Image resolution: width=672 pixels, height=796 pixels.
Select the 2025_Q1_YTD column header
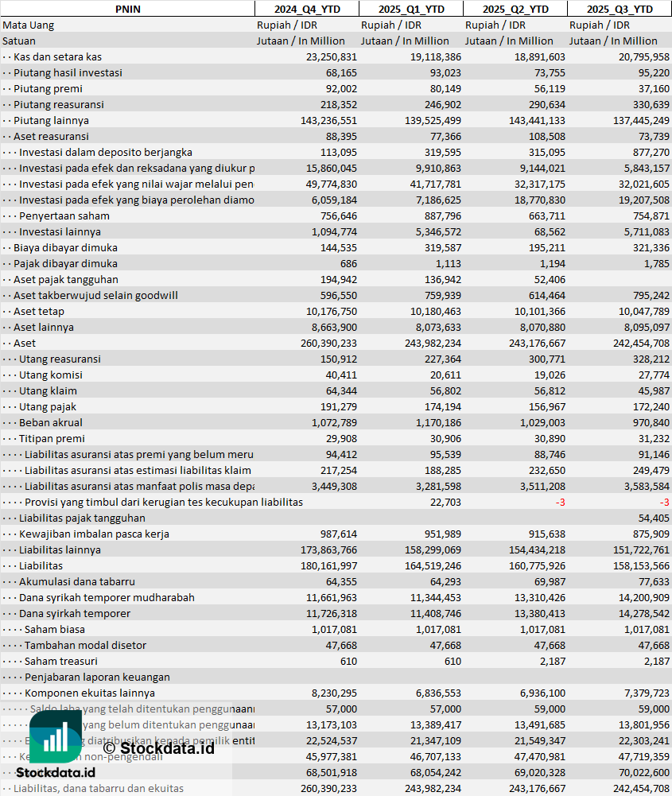tap(411, 9)
